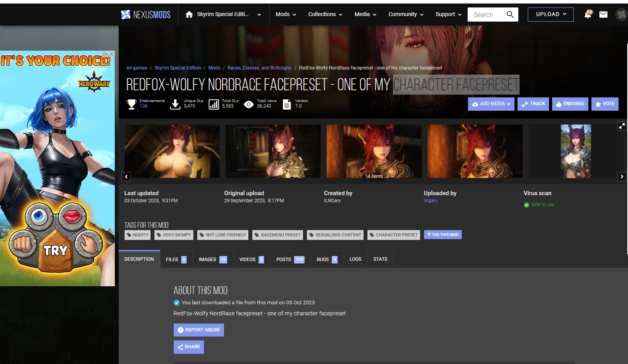This screenshot has width=628, height=364.
Task: Open the second gallery thumbnail with armored character
Action: 273,151
